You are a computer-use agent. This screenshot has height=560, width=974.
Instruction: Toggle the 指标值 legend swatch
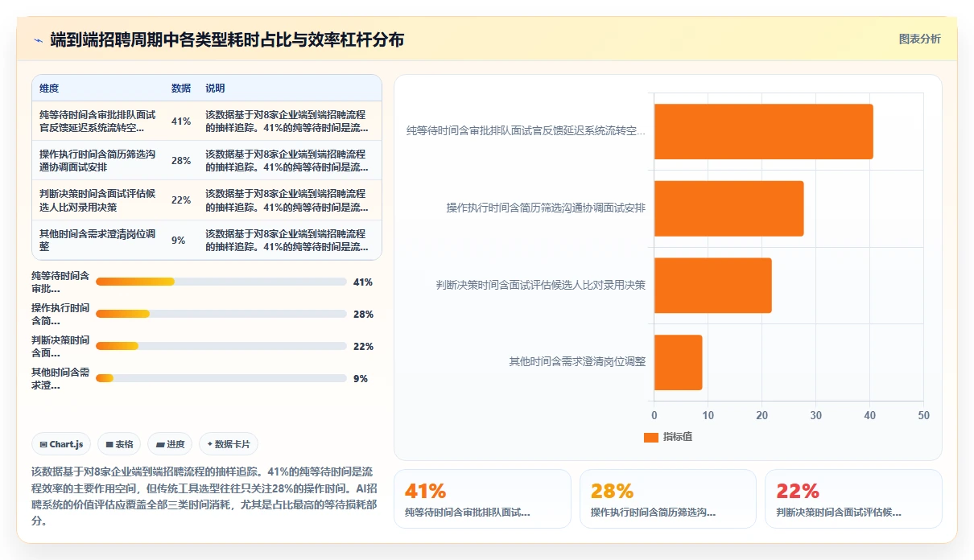[651, 437]
